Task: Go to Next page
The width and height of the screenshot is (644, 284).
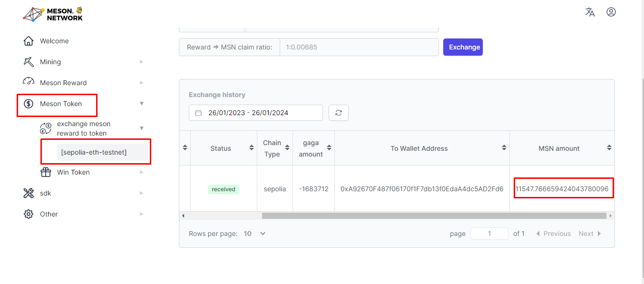Action: point(590,234)
